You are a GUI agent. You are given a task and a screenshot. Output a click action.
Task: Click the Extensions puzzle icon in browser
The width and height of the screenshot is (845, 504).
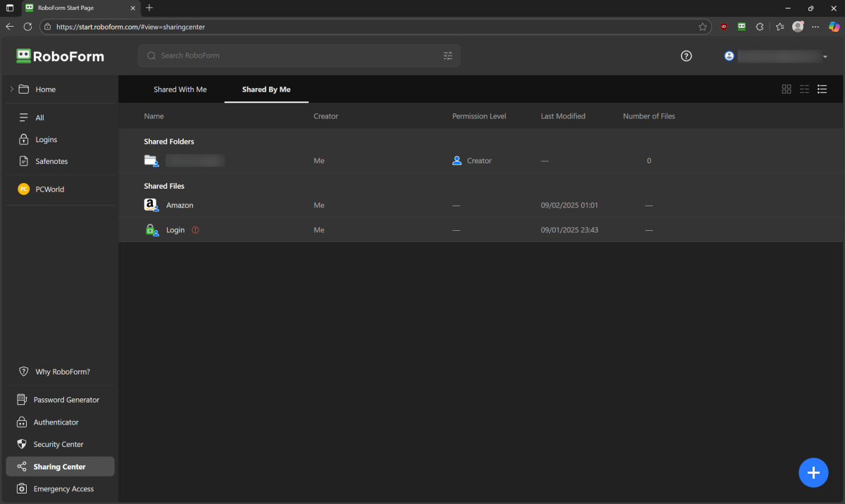[x=760, y=27]
